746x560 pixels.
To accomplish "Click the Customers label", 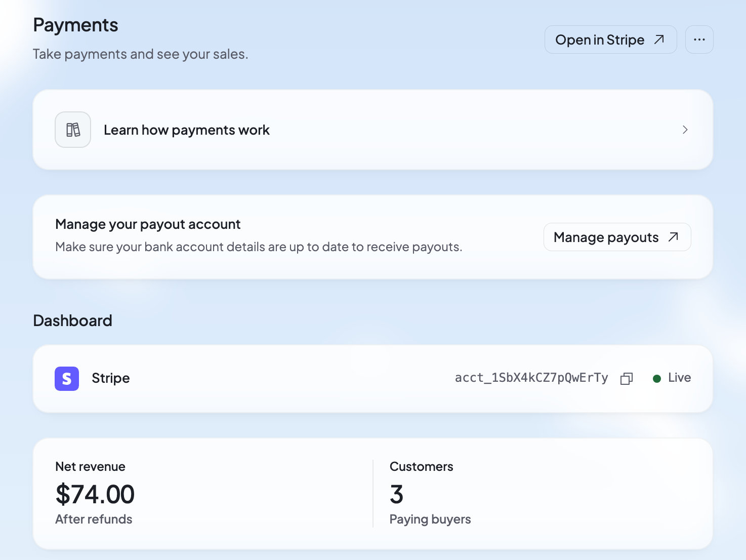I will [x=421, y=466].
